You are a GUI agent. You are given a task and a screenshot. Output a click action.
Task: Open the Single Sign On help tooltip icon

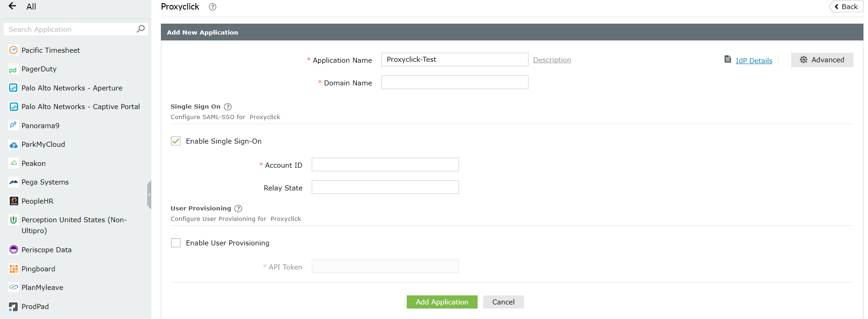click(228, 107)
